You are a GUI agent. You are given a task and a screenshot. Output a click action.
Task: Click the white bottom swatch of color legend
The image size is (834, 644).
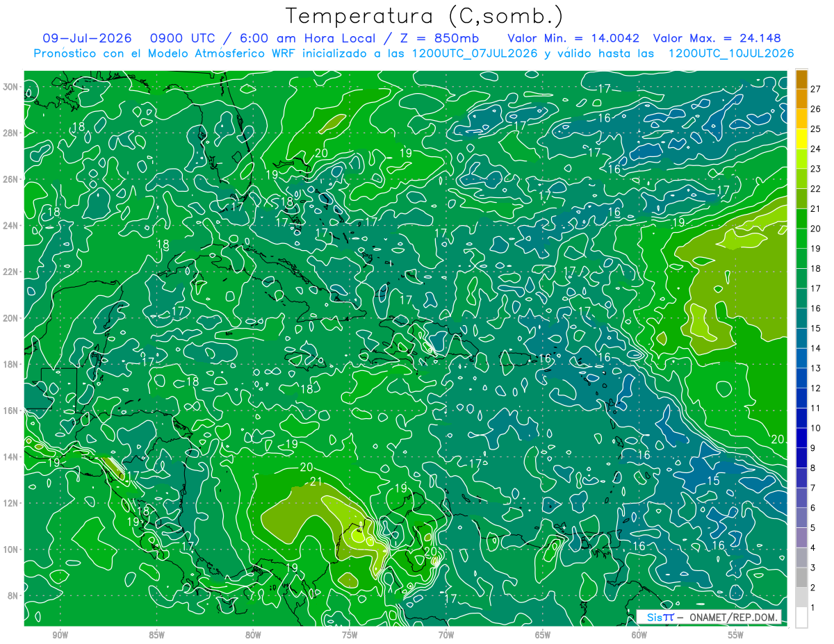[x=801, y=618]
